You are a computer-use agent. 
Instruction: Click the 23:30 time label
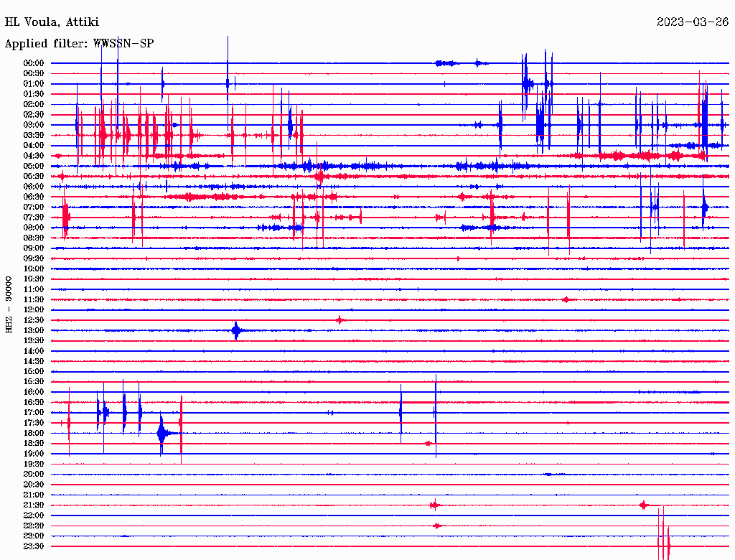[34, 546]
